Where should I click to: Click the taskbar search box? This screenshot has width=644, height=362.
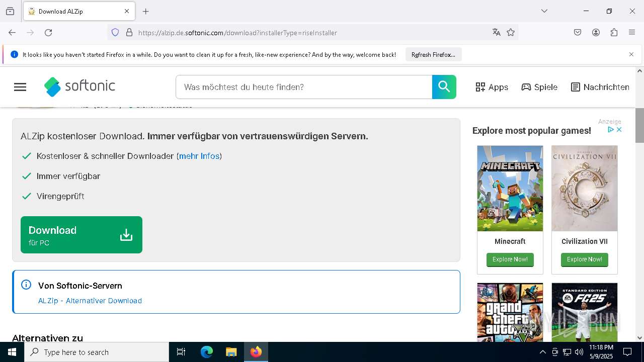tap(97, 352)
